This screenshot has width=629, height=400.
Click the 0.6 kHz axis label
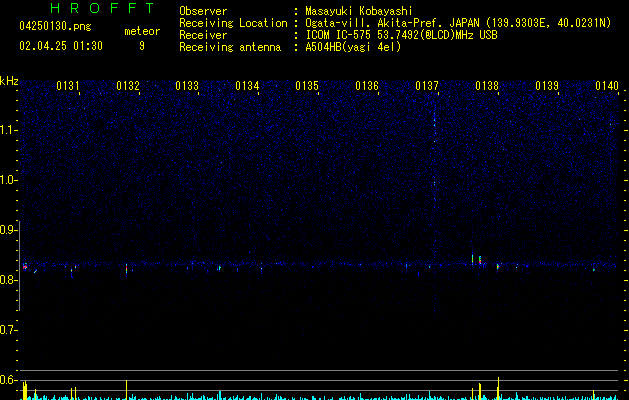(x=7, y=380)
